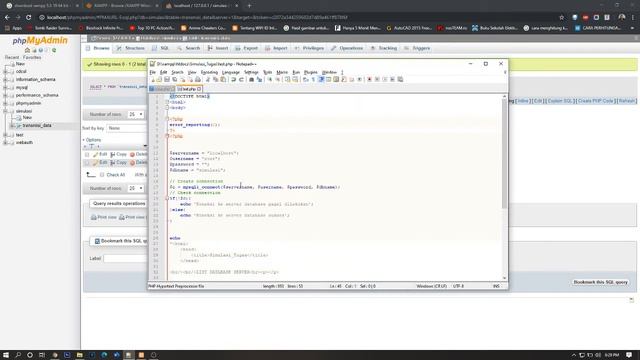Open the Sort by key dropdown

tap(126, 128)
